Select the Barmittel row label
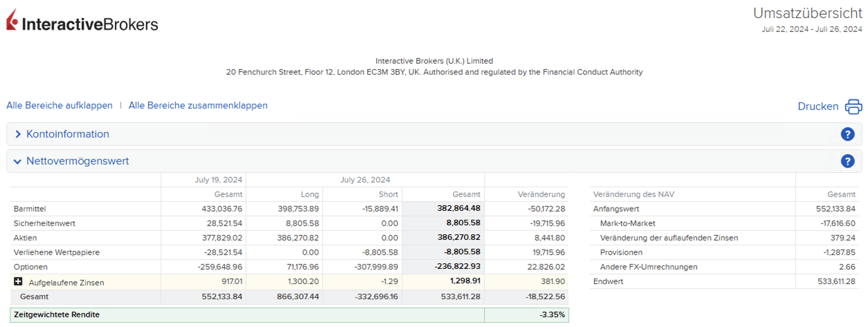This screenshot has width=868, height=327. pyautogui.click(x=30, y=209)
